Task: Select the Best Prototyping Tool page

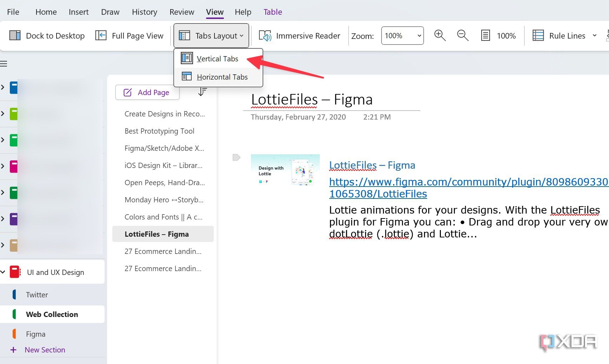Action: [159, 131]
